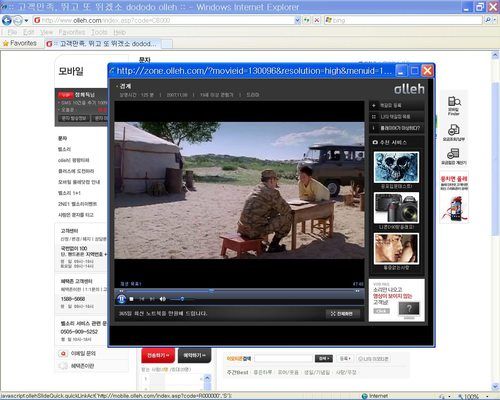The height and width of the screenshot is (400, 500).
Task: Click the video frame of the playing movie
Action: tap(239, 190)
